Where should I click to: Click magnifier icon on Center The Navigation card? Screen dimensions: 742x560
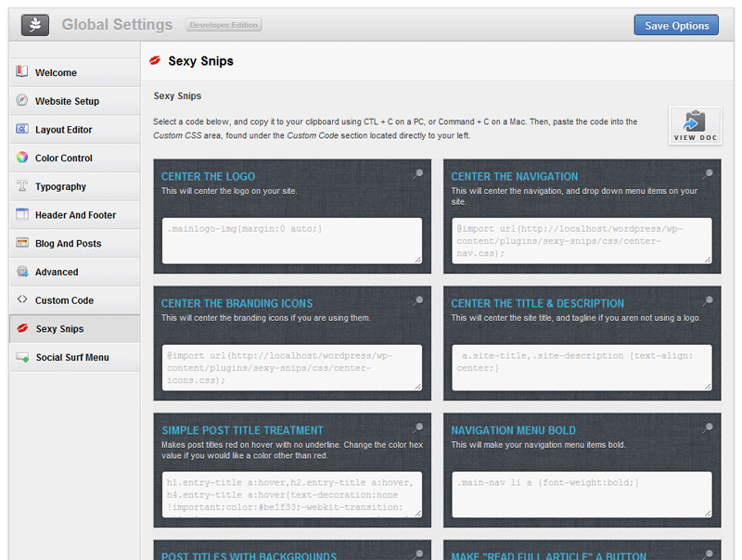tap(708, 174)
